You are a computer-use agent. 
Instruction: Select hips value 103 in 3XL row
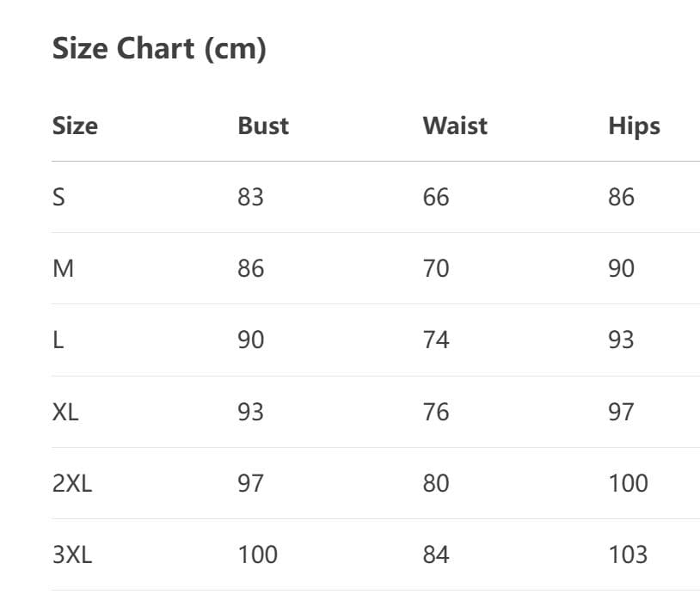coord(628,554)
